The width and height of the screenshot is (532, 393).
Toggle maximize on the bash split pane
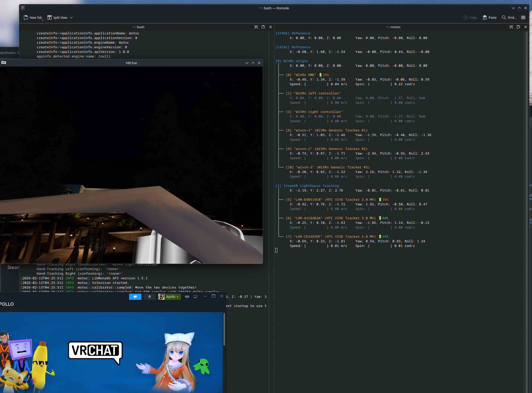(256, 27)
